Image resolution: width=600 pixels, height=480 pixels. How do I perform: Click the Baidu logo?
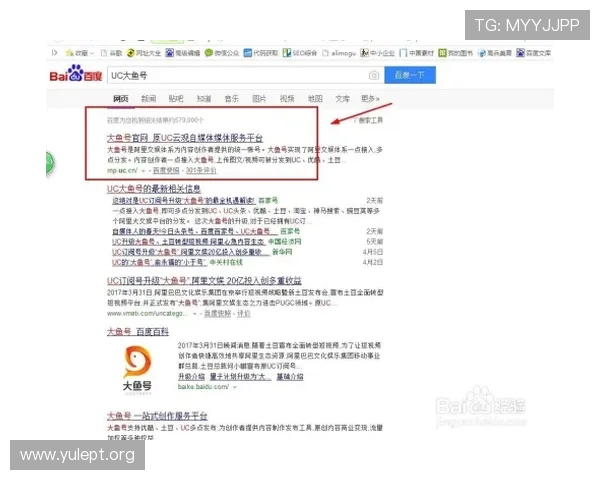(76, 74)
